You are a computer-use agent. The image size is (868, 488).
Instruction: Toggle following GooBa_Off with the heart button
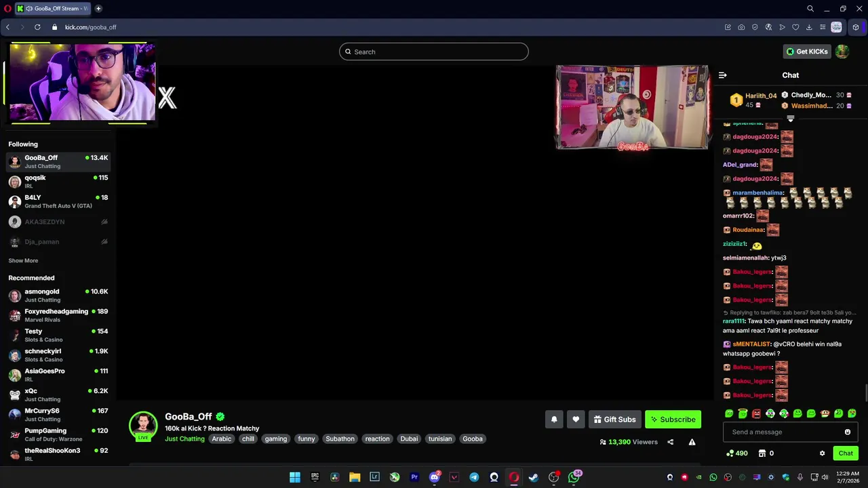[576, 420]
